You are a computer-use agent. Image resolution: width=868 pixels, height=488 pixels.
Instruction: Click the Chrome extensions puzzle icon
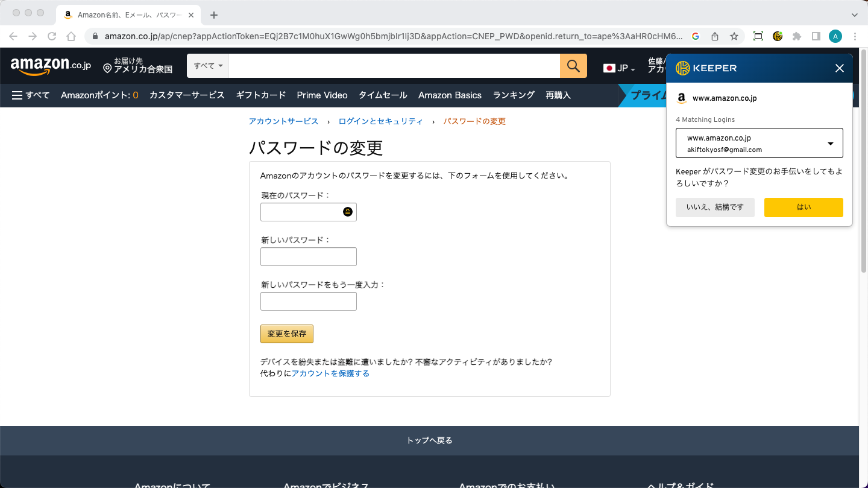point(797,36)
